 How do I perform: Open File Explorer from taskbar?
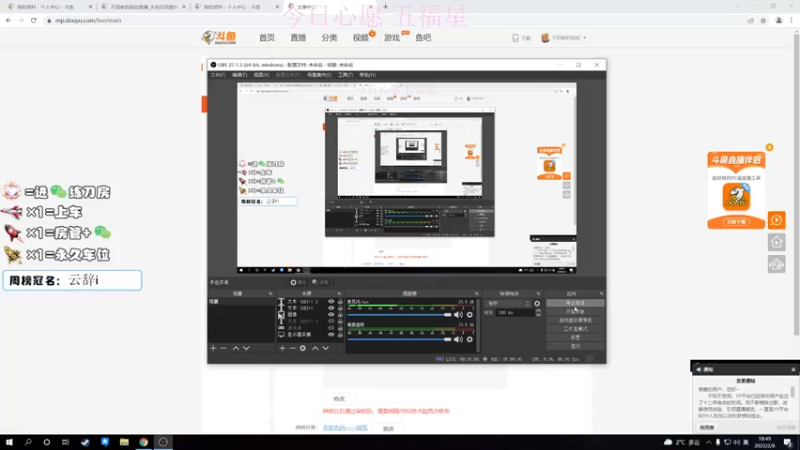tap(124, 442)
